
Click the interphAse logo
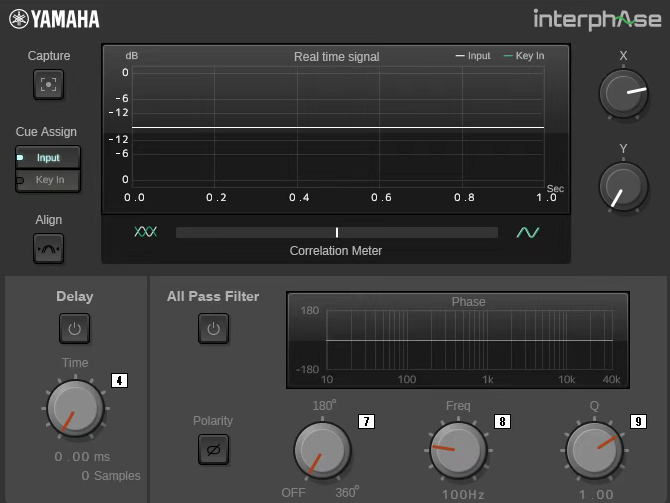pos(597,20)
